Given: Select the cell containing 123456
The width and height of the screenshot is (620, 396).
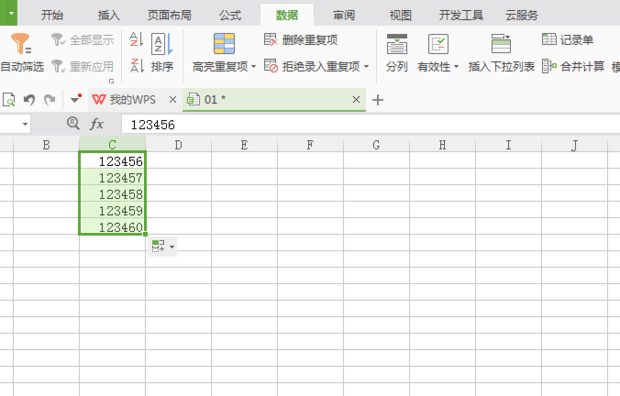Looking at the screenshot, I should tap(112, 161).
